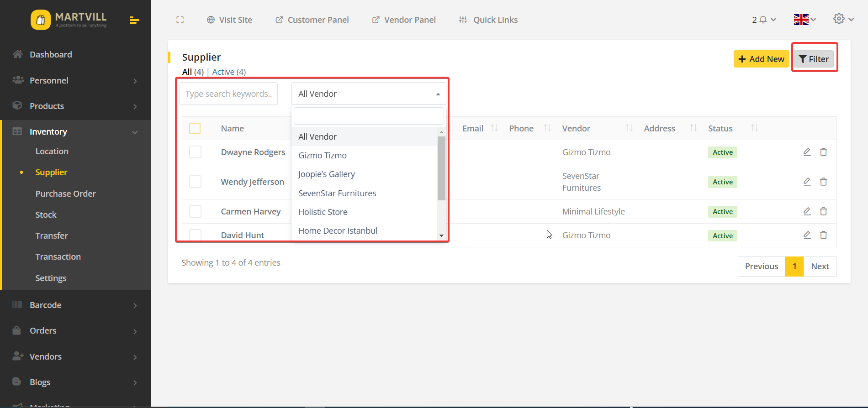Check the David Hunt row checkbox

coord(195,235)
